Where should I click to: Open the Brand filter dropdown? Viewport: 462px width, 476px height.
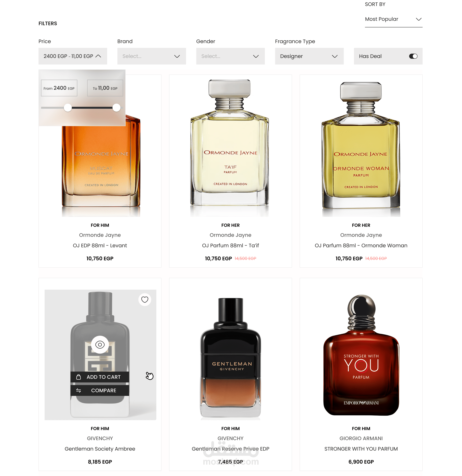pos(151,56)
